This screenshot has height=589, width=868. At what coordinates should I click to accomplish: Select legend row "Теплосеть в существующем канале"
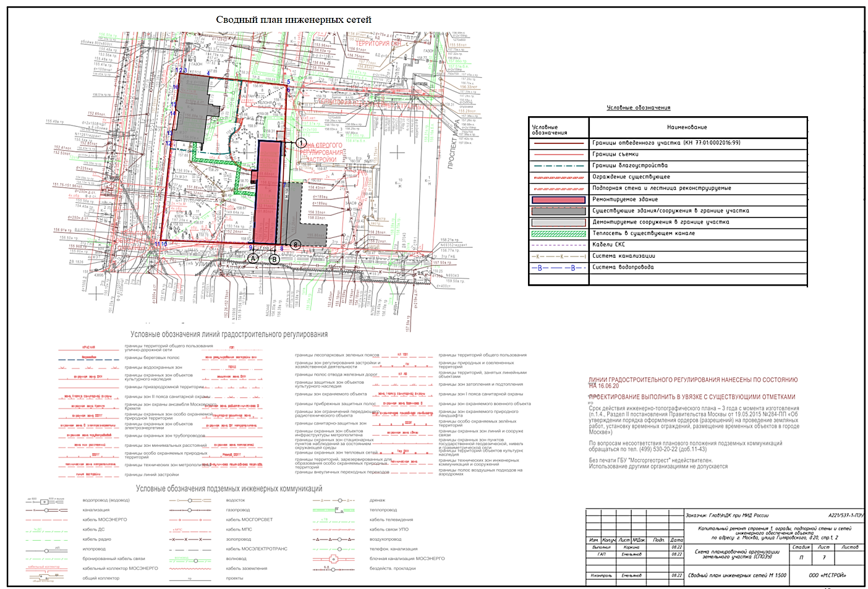click(668, 234)
